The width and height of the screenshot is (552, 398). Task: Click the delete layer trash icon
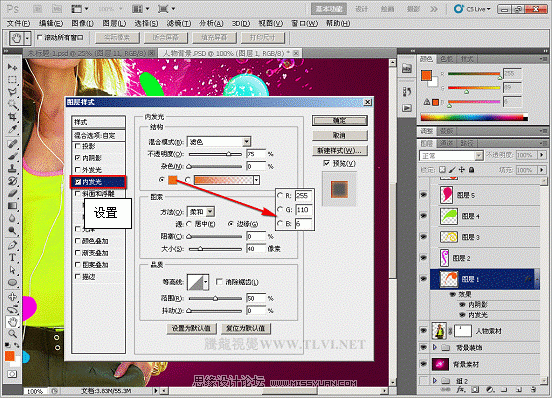point(533,390)
